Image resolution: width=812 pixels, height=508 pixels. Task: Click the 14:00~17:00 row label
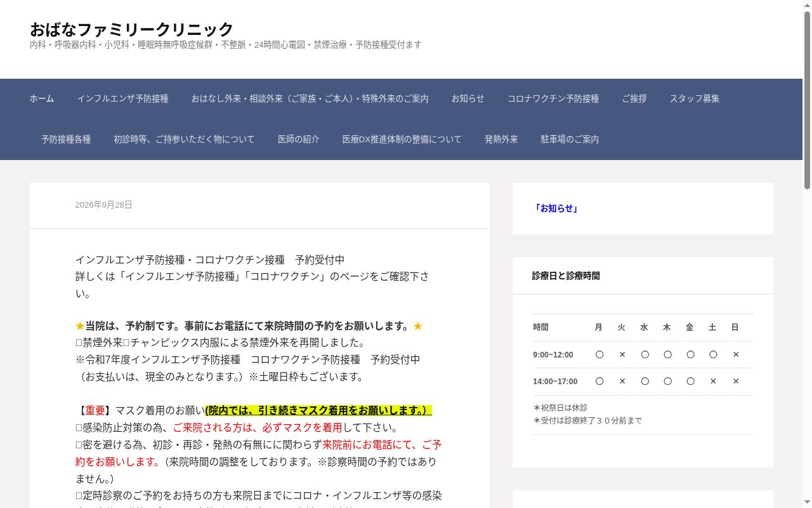coord(555,382)
